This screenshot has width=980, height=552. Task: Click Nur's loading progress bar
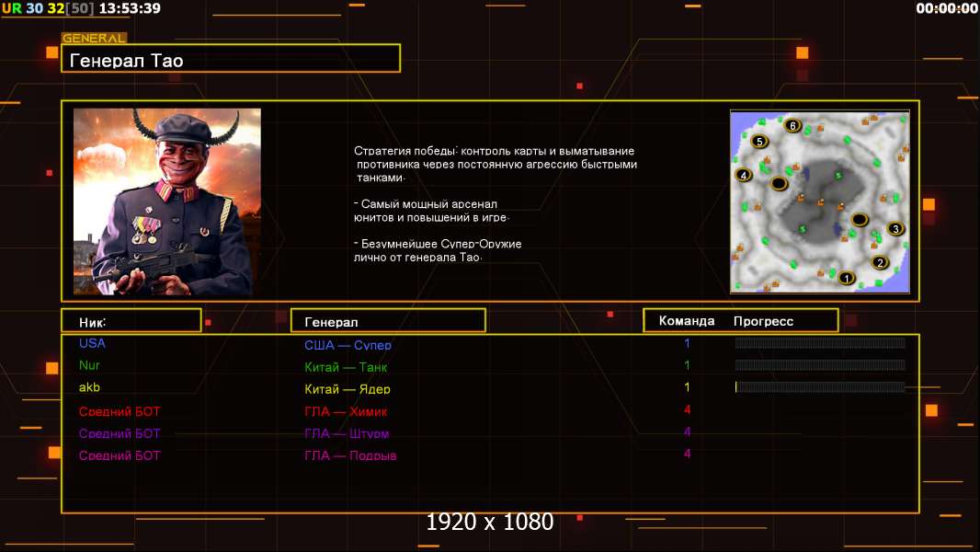820,365
